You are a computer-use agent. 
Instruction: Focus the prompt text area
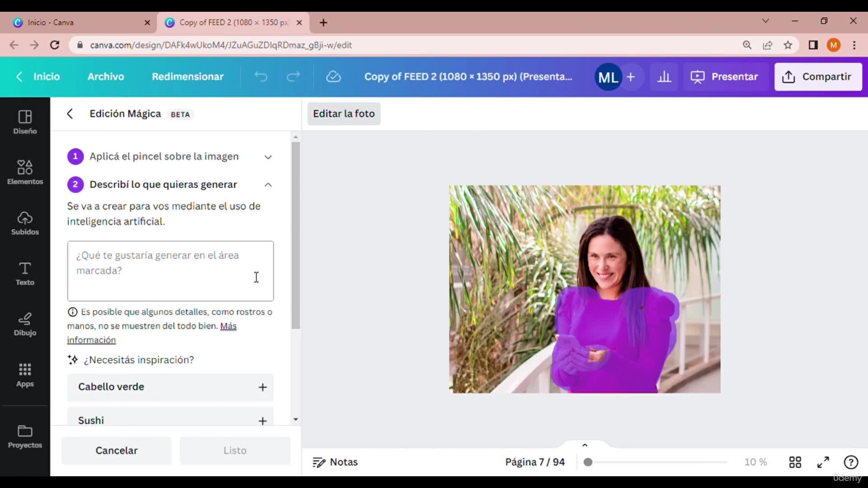[x=170, y=271]
